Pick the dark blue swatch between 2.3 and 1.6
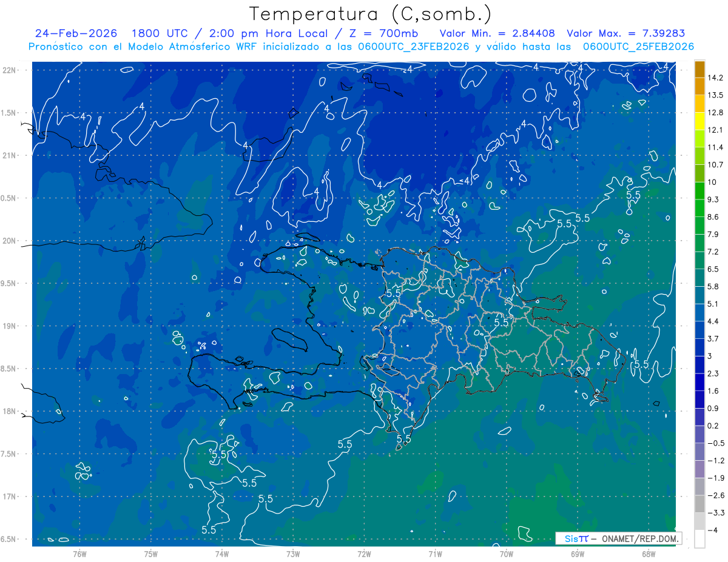The height and width of the screenshot is (562, 728). click(699, 382)
